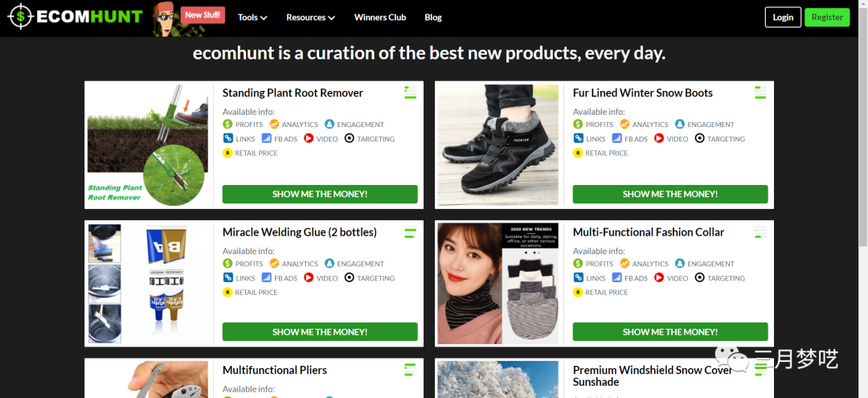Screen dimensions: 868x398
Task: Click the Analytics icon under Fur Lined Winter Snow Boots
Action: 624,125
